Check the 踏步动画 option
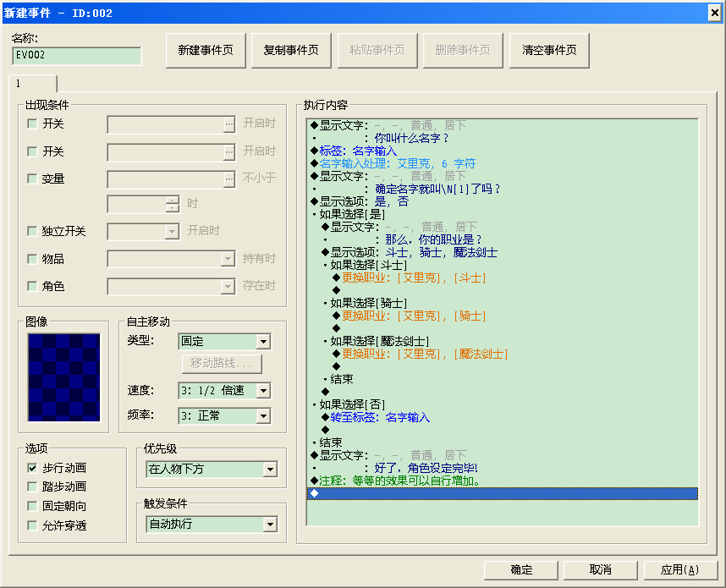This screenshot has width=726, height=588. [32, 486]
